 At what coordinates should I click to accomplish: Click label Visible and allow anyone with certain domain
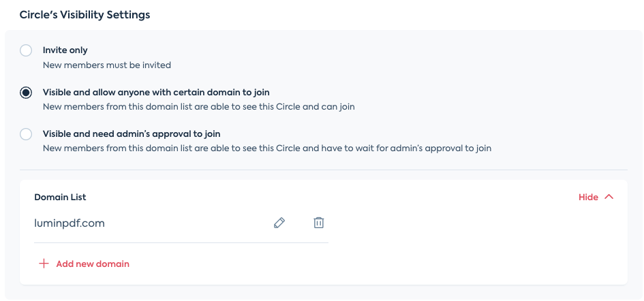pyautogui.click(x=156, y=92)
